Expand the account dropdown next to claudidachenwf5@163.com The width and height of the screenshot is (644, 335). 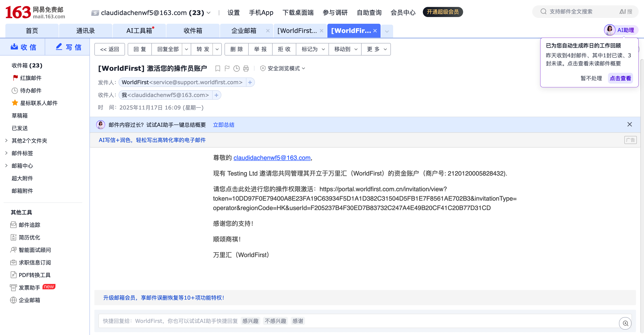pos(208,13)
